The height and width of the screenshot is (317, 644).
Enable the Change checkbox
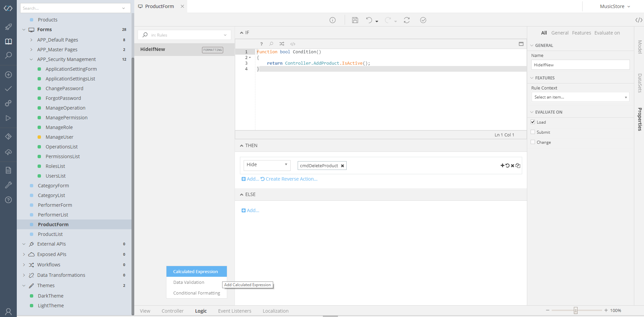pos(533,142)
